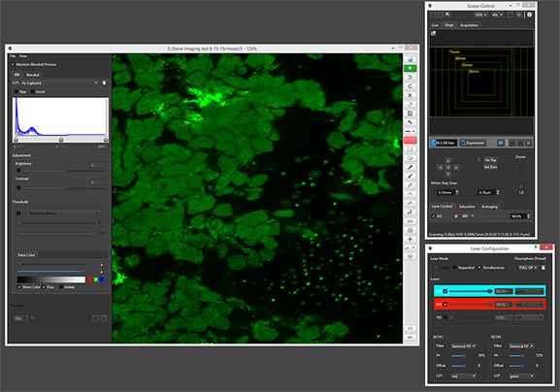The height and width of the screenshot is (392, 560).
Task: Open the As Captured LUT dropdown
Action: pos(59,82)
